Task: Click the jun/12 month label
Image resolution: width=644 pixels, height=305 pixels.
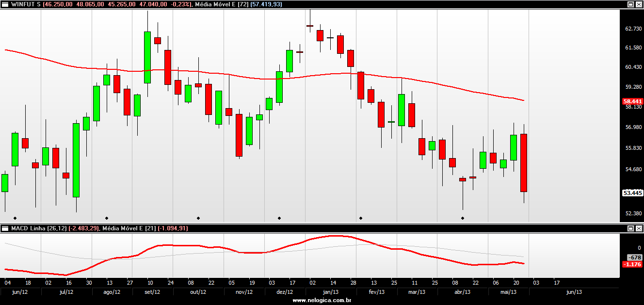Action: (19, 292)
